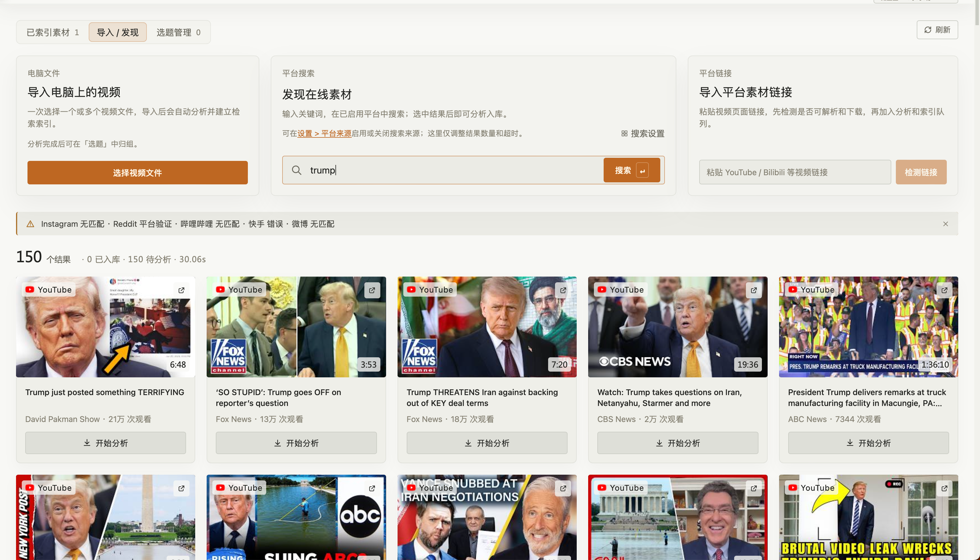
Task: Open external link on ABC News truck facility video
Action: (944, 290)
